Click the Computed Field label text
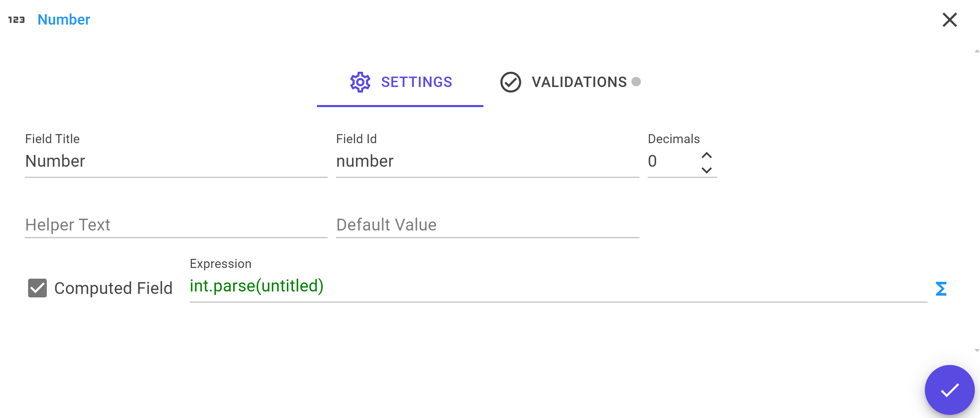Viewport: 980px width, 418px height. tap(113, 288)
